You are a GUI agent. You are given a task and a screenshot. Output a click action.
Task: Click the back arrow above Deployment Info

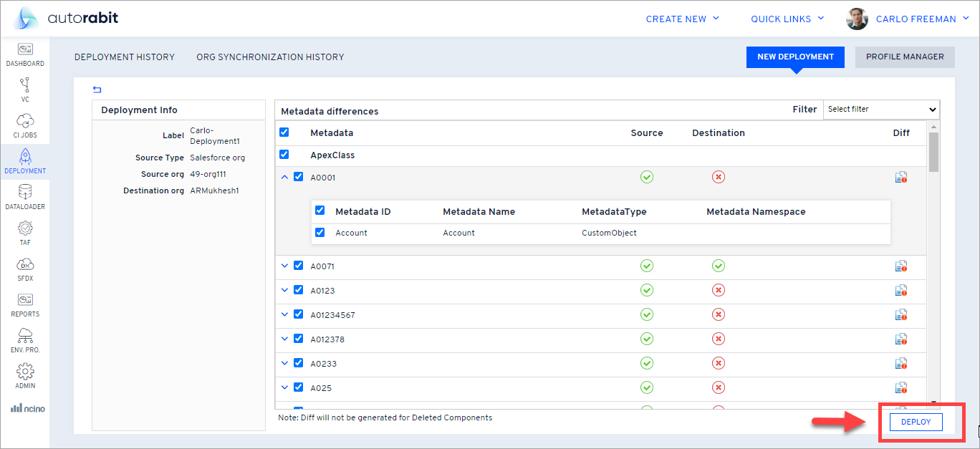[x=97, y=90]
